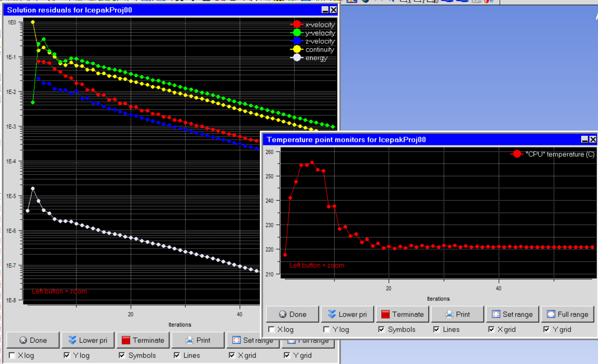
Task: Uncheck Y grid in the Temperature point monitors window
Action: (547, 329)
